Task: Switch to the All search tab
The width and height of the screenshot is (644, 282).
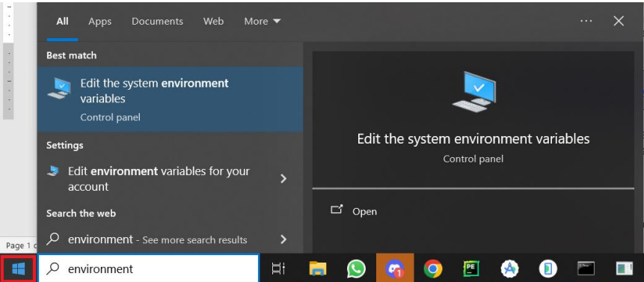Action: click(x=62, y=22)
